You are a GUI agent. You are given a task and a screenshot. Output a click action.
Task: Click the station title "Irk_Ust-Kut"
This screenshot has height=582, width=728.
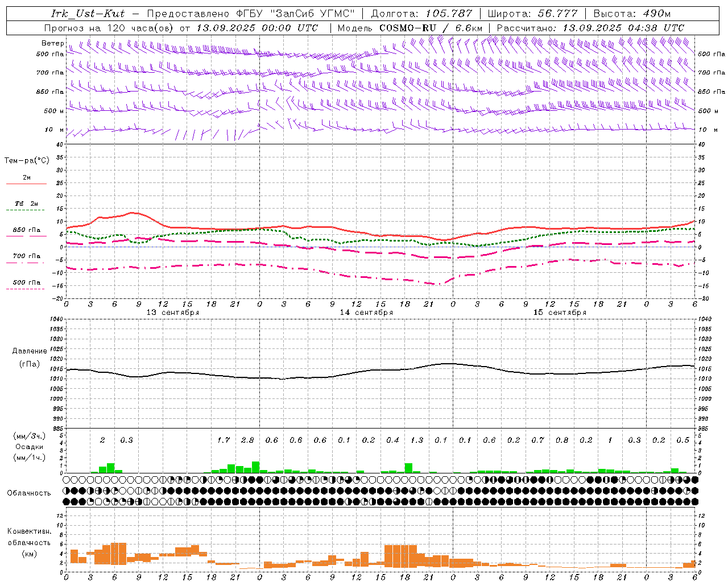point(88,14)
